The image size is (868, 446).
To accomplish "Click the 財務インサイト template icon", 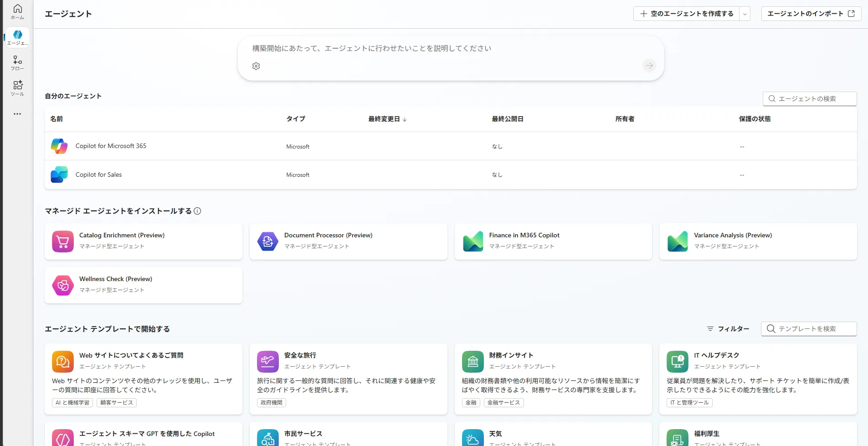I will pos(473,362).
